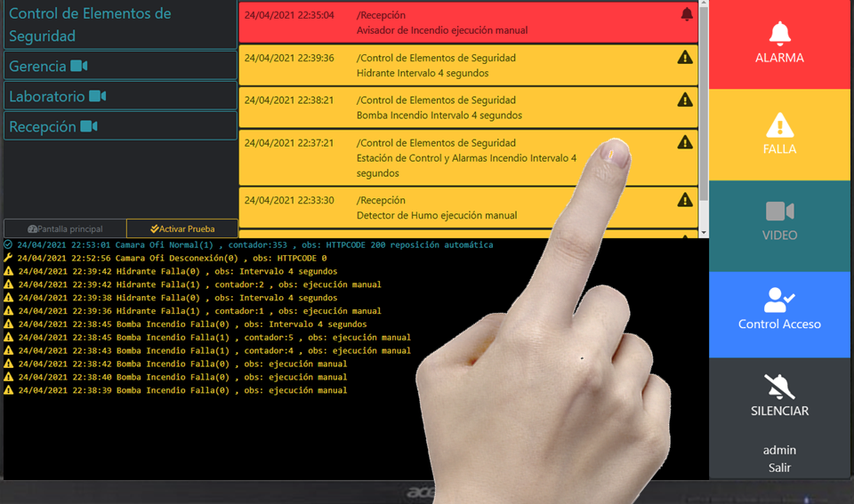Click warning icon on Estación de Control alert
Viewport: 854px width, 504px height.
coord(685,142)
